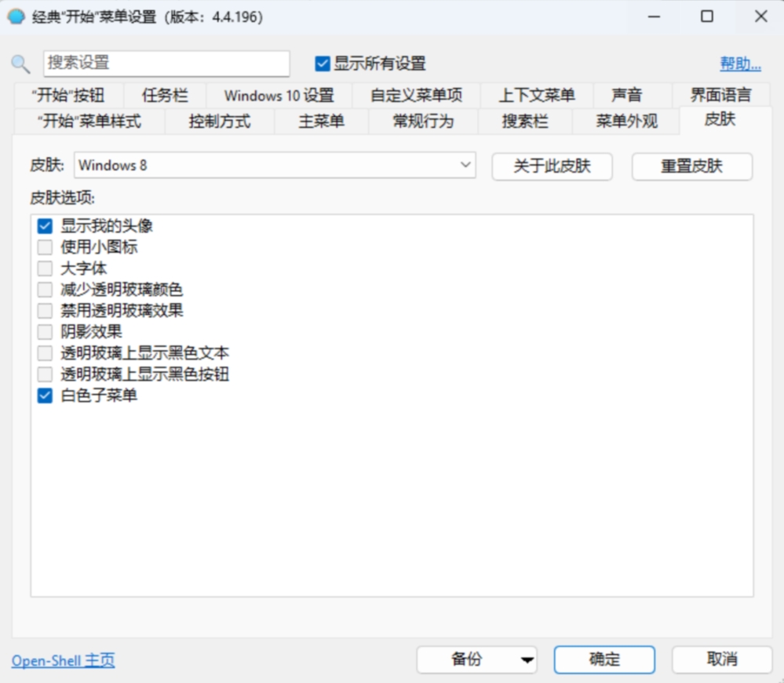Switch to the "开始"按钮 tab
Image resolution: width=784 pixels, height=683 pixels.
[x=68, y=95]
